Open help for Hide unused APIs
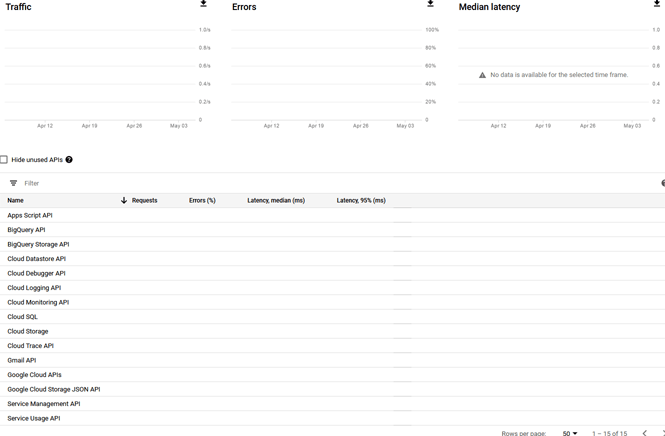This screenshot has height=436, width=665. pos(69,159)
